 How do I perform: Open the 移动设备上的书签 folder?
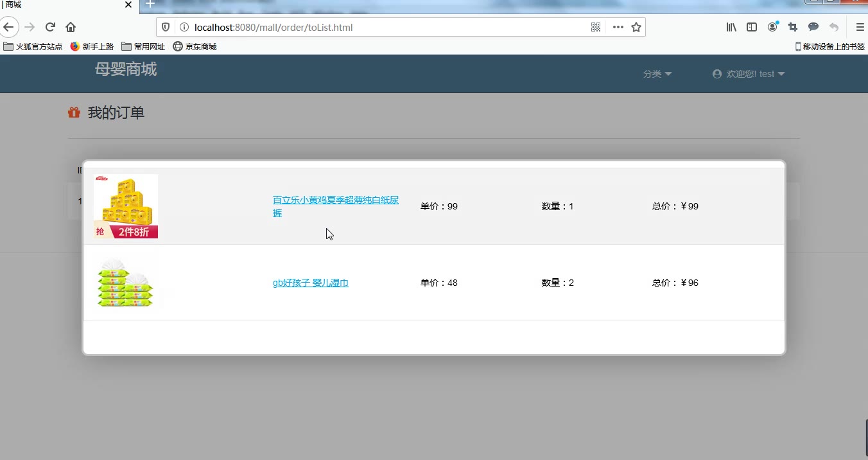click(830, 46)
